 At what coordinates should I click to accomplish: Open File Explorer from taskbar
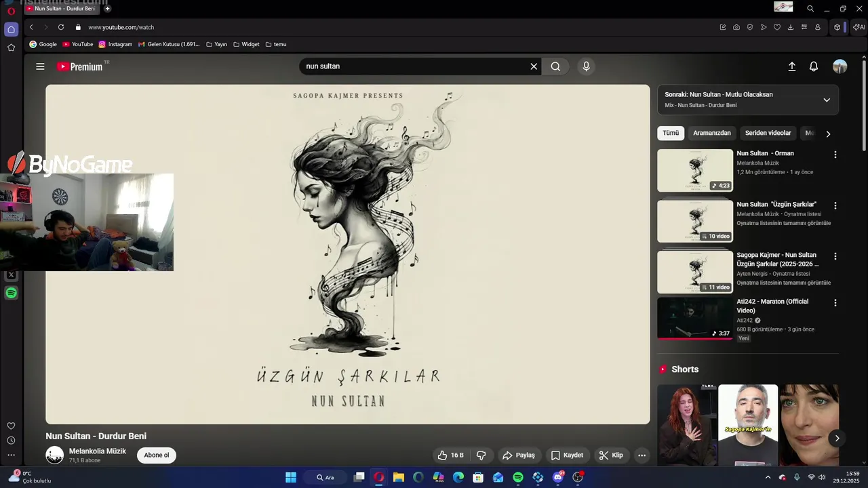(x=399, y=477)
